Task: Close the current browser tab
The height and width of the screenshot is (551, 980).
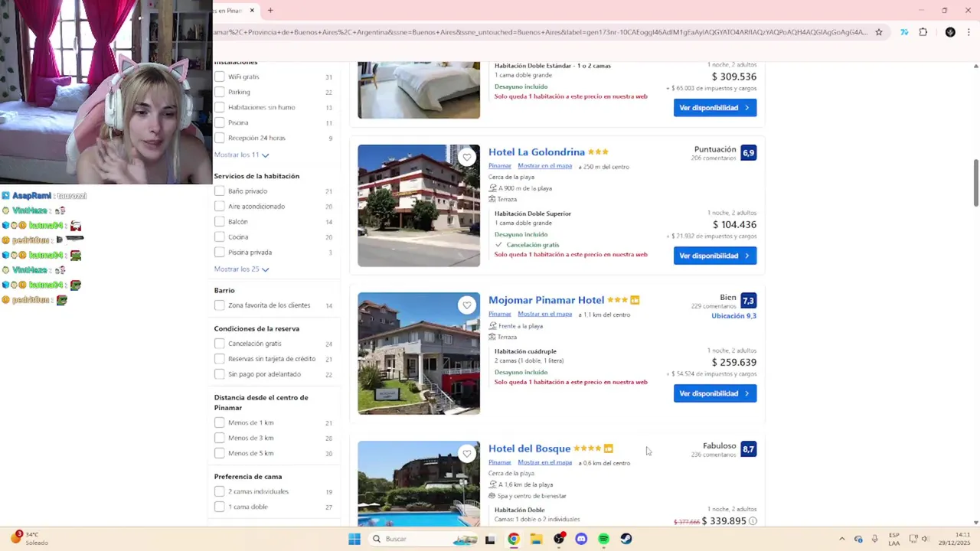Action: pyautogui.click(x=251, y=10)
